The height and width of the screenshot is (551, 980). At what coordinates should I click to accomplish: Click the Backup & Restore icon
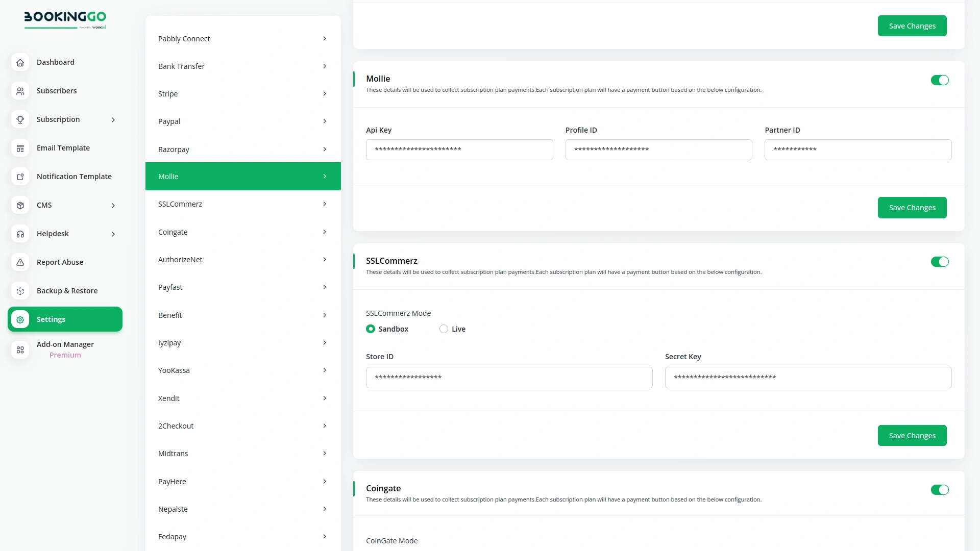click(x=20, y=291)
